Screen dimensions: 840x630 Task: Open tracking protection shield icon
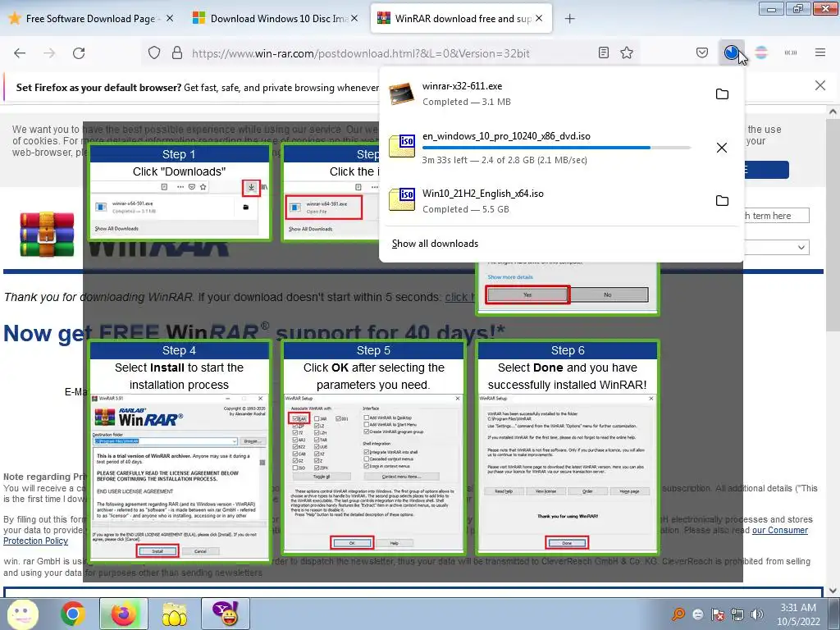(x=154, y=53)
